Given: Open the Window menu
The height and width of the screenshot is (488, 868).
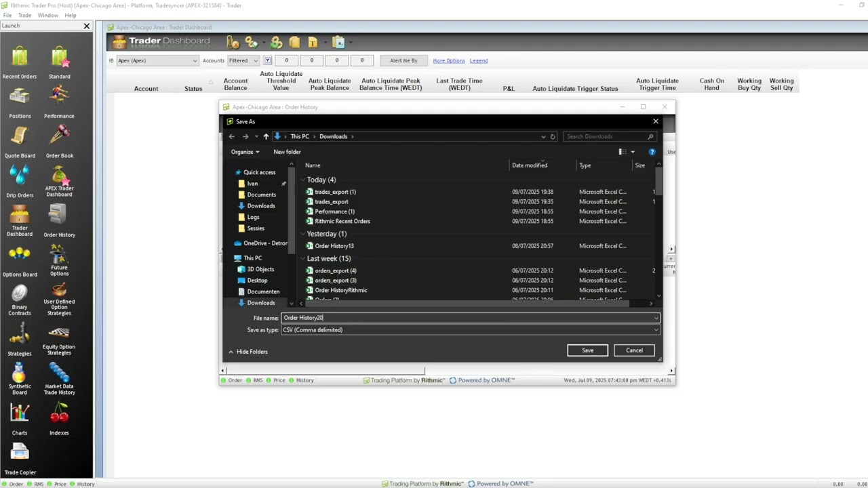Looking at the screenshot, I should pos(47,15).
